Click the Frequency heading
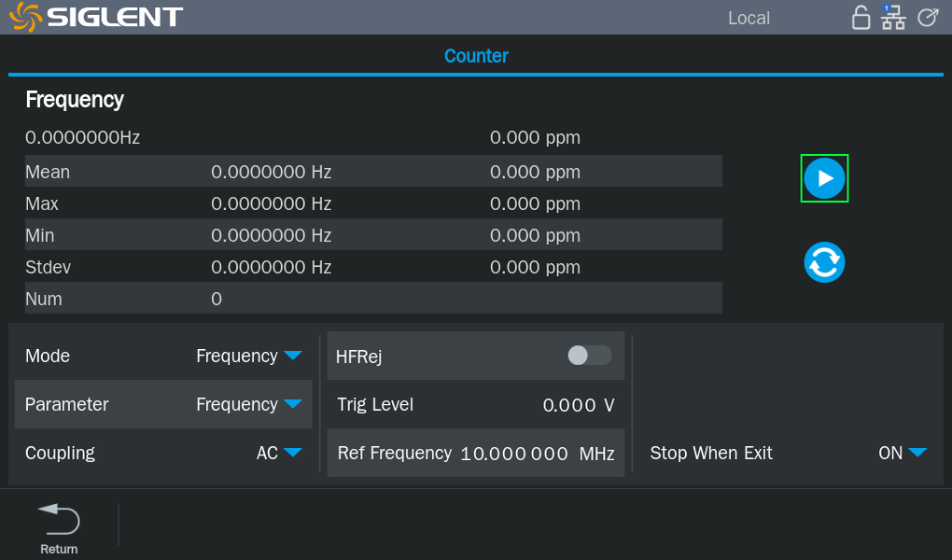The height and width of the screenshot is (560, 952). (75, 100)
